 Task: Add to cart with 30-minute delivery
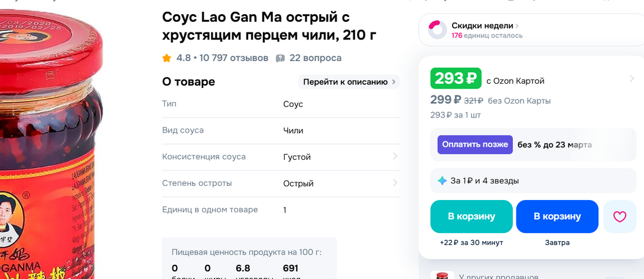(x=471, y=216)
